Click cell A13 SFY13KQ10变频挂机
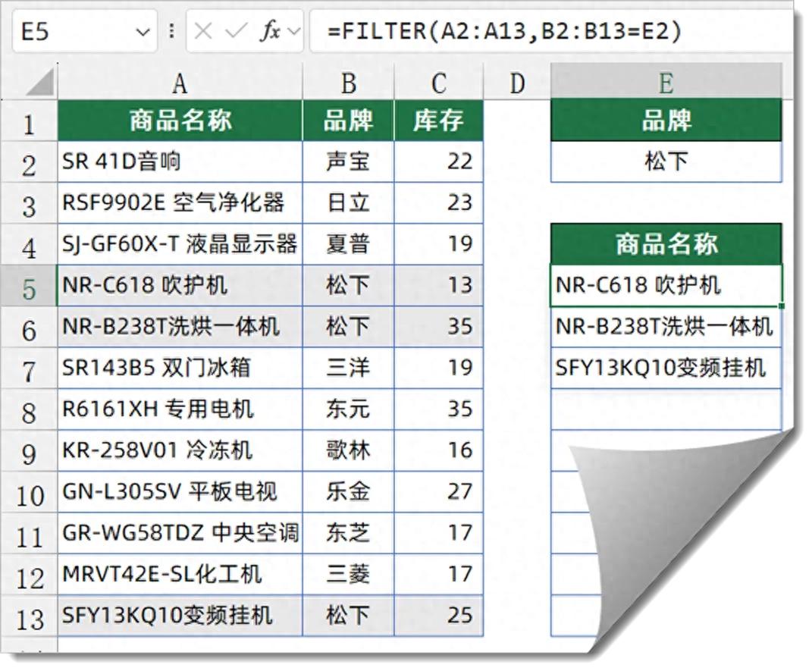 180,616
